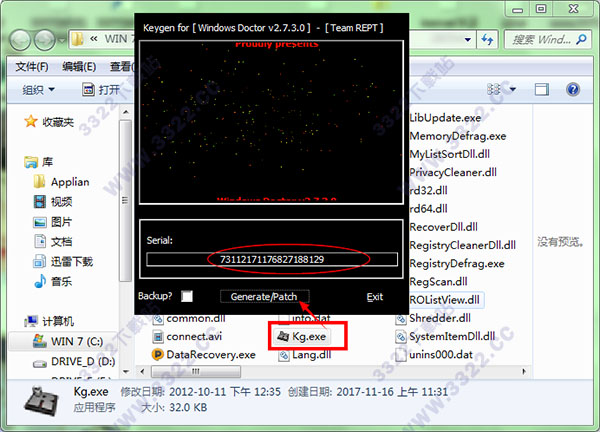
Task: Click the Shredder.dll file icon
Action: point(400,318)
